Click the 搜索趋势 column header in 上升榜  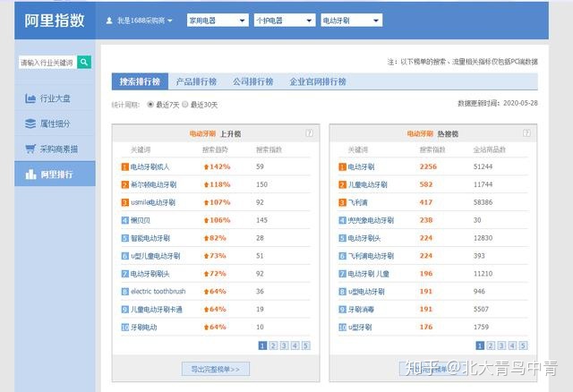tap(215, 149)
